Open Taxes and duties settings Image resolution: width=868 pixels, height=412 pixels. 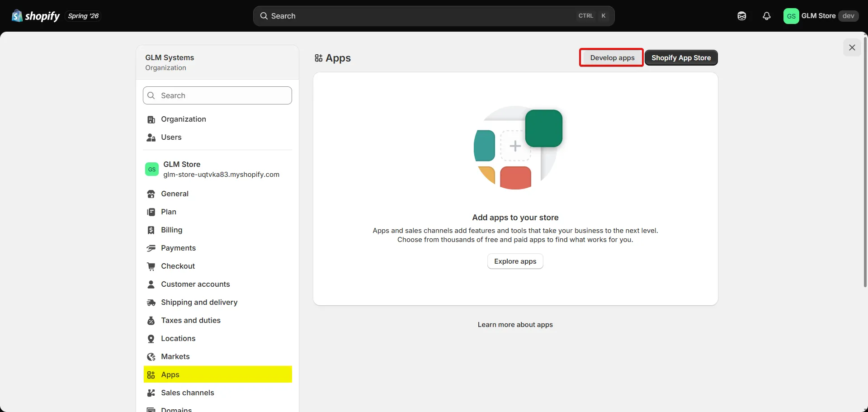pyautogui.click(x=217, y=320)
